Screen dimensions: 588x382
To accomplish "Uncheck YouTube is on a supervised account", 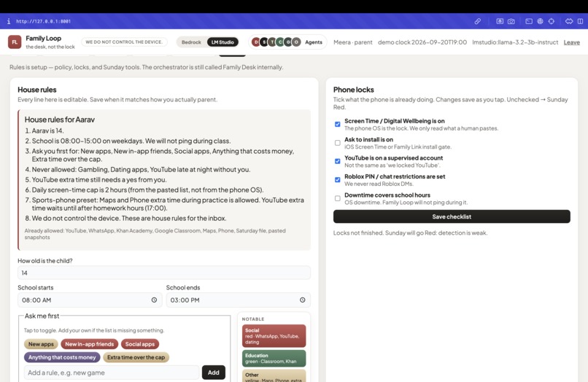I will click(338, 161).
